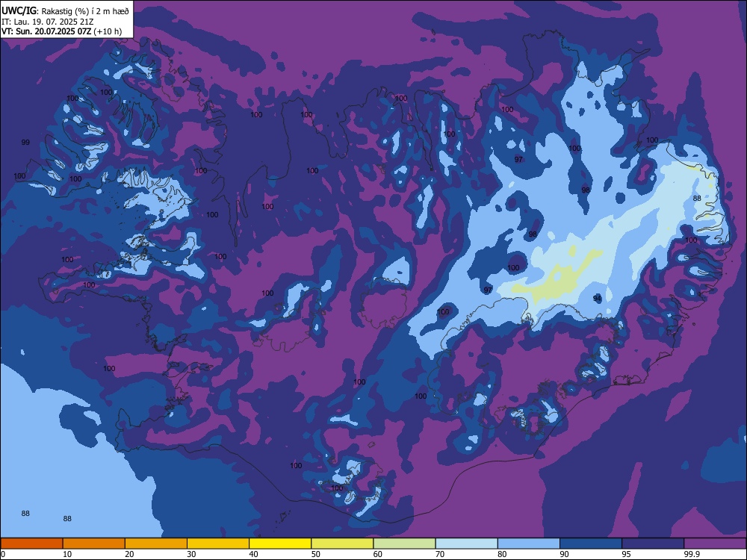Viewport: 747px width, 560px height.
Task: Select the 'IT: Lau. 19. 07. 2025 21Z' line
Action: click(x=48, y=22)
